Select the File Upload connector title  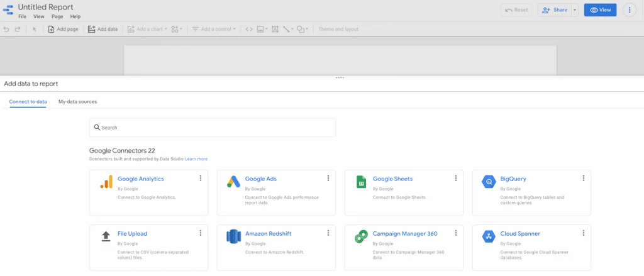[x=132, y=234]
